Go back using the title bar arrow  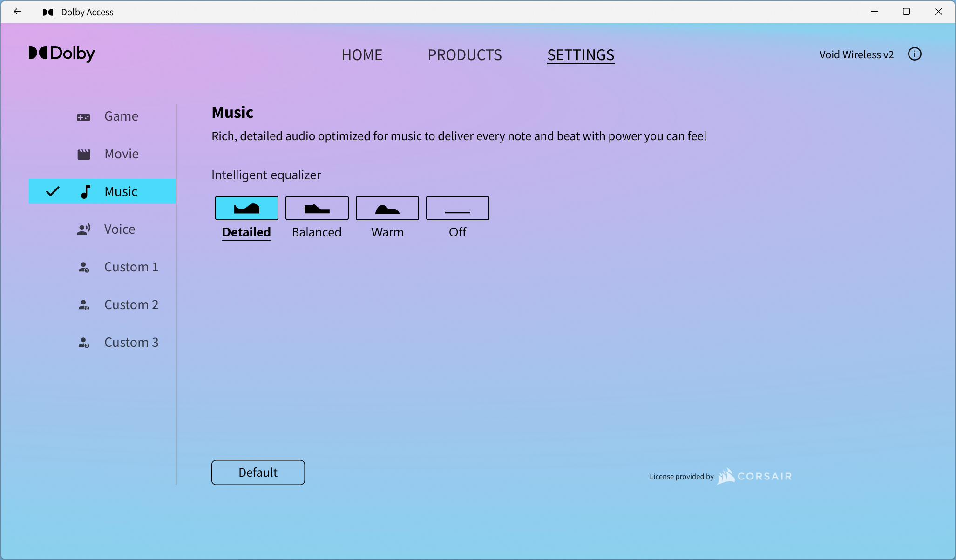click(17, 12)
